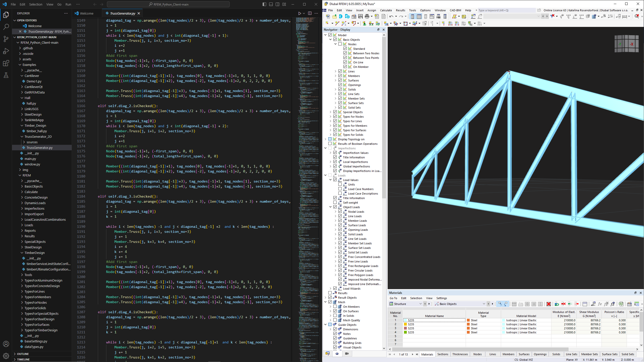Screen dimensions: 644x362
Task: Expand the Loads tree section
Action: pyautogui.click(x=327, y=175)
